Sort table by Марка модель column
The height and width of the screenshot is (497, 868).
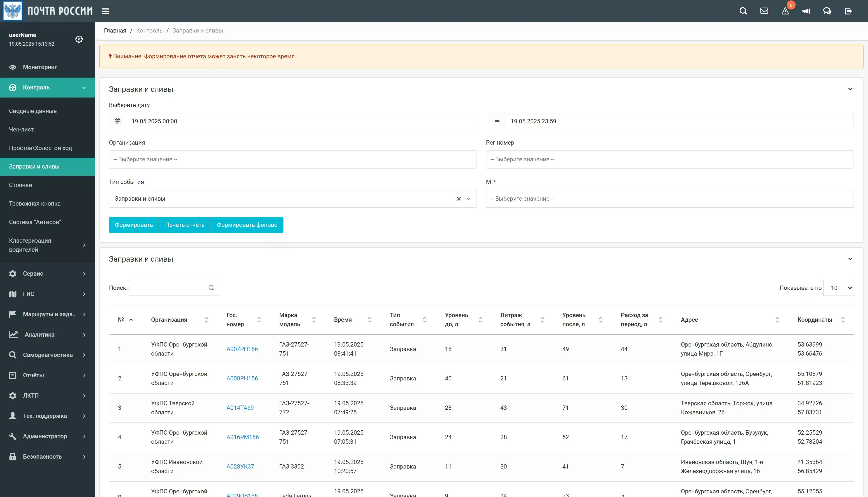(297, 320)
